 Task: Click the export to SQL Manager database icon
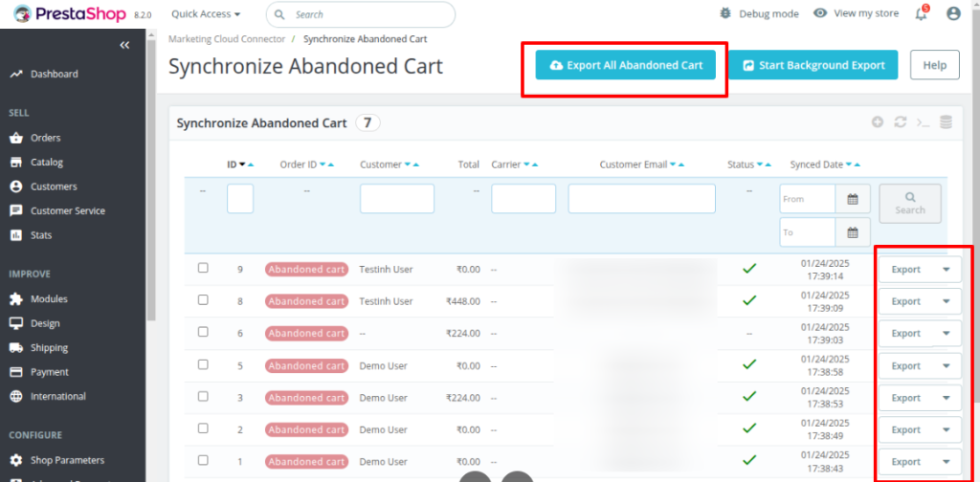point(947,122)
